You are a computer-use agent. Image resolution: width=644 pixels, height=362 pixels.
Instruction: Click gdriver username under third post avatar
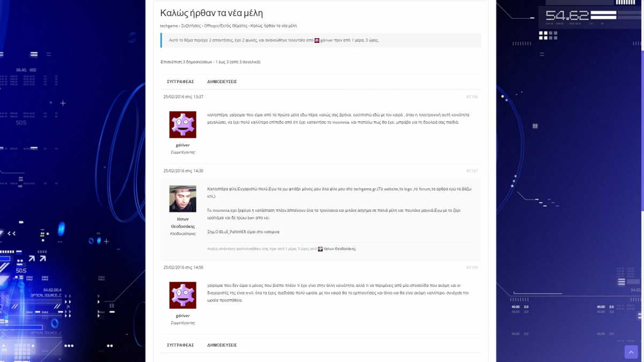(182, 316)
